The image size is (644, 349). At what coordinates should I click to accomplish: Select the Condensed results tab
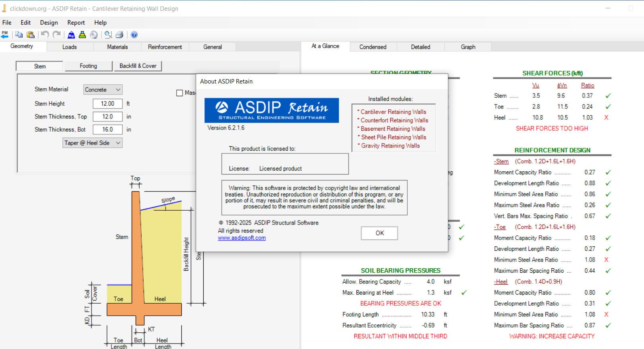coord(373,47)
